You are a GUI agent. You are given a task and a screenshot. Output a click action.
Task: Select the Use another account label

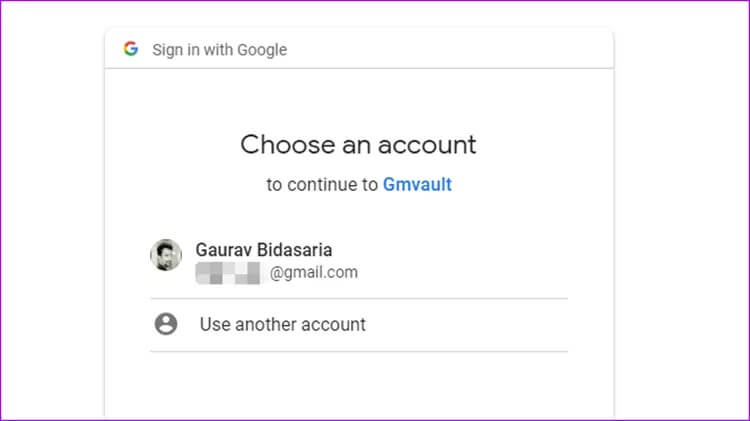tap(283, 324)
